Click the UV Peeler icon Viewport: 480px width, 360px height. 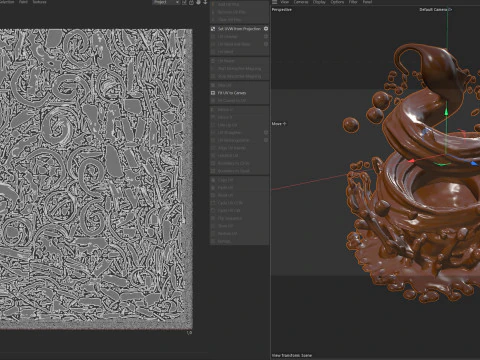point(213,61)
